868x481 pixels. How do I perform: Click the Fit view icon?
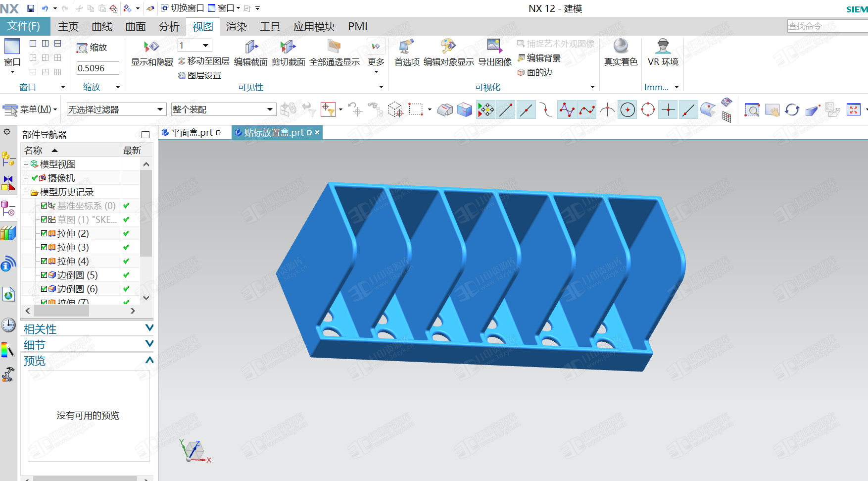pyautogui.click(x=854, y=109)
